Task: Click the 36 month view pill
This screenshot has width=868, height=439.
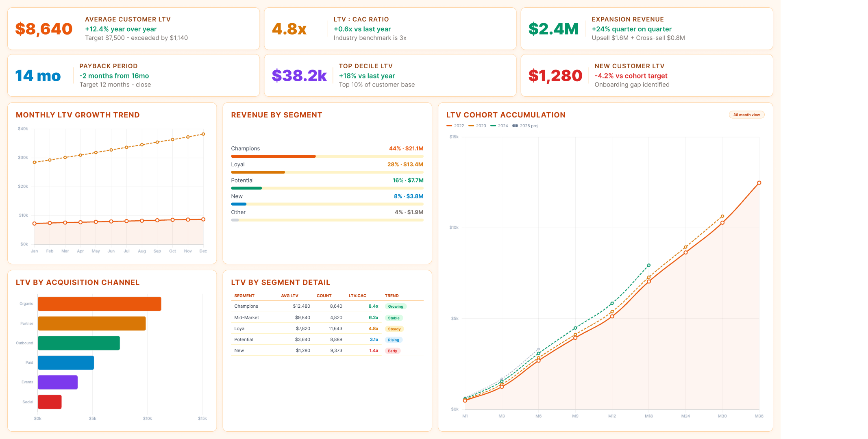Action: 746,115
